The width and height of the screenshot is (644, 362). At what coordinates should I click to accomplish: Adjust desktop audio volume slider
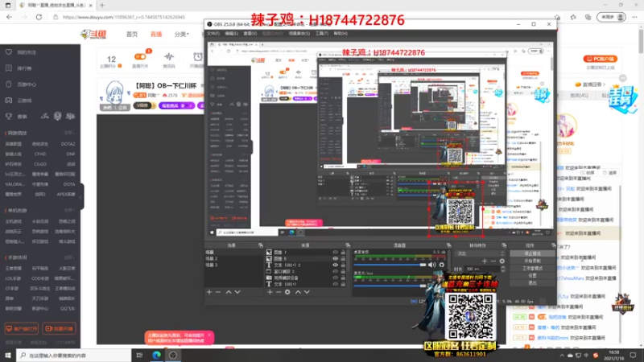[390, 265]
